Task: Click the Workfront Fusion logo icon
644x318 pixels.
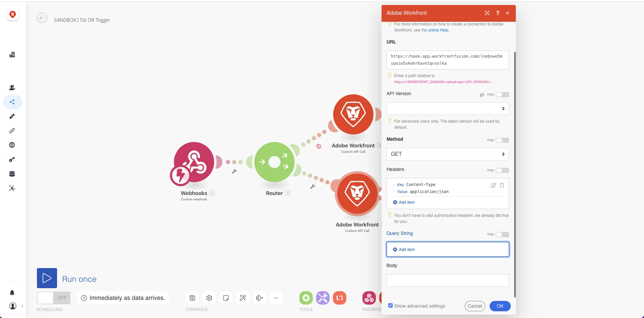Action: coord(13,14)
